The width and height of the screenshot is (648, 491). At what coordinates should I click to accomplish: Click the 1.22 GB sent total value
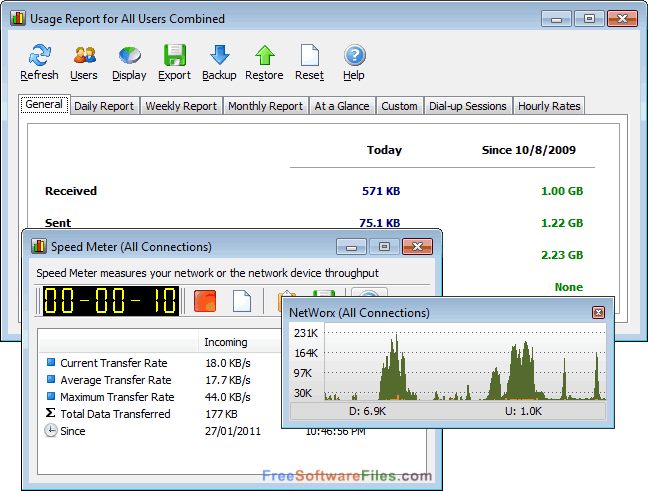tap(562, 223)
